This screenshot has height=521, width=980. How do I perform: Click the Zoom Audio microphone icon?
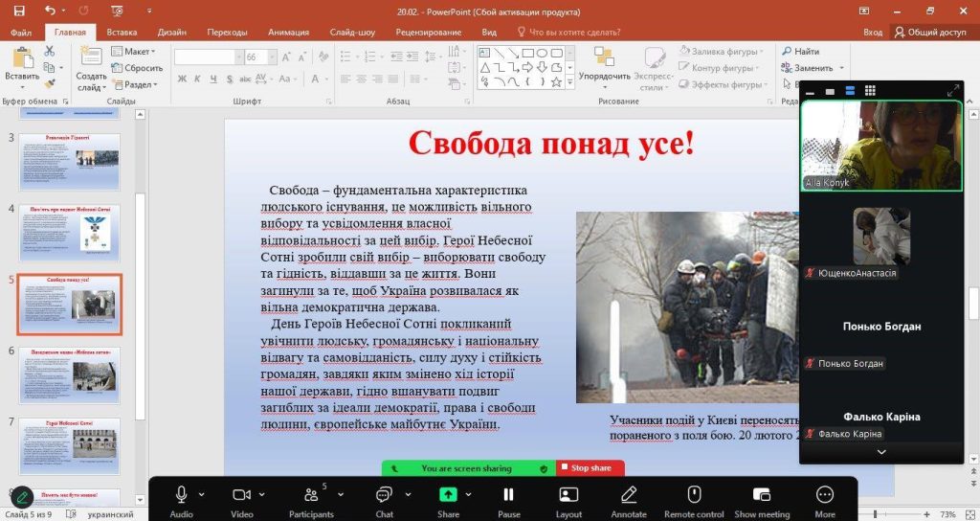point(181,495)
